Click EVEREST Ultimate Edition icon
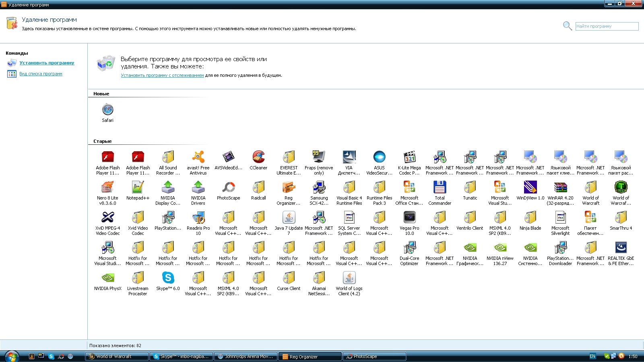This screenshot has height=362, width=644. tap(289, 157)
